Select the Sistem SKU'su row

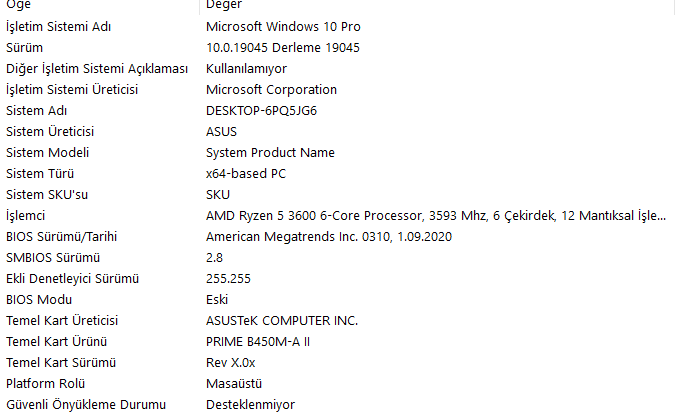pyautogui.click(x=340, y=195)
